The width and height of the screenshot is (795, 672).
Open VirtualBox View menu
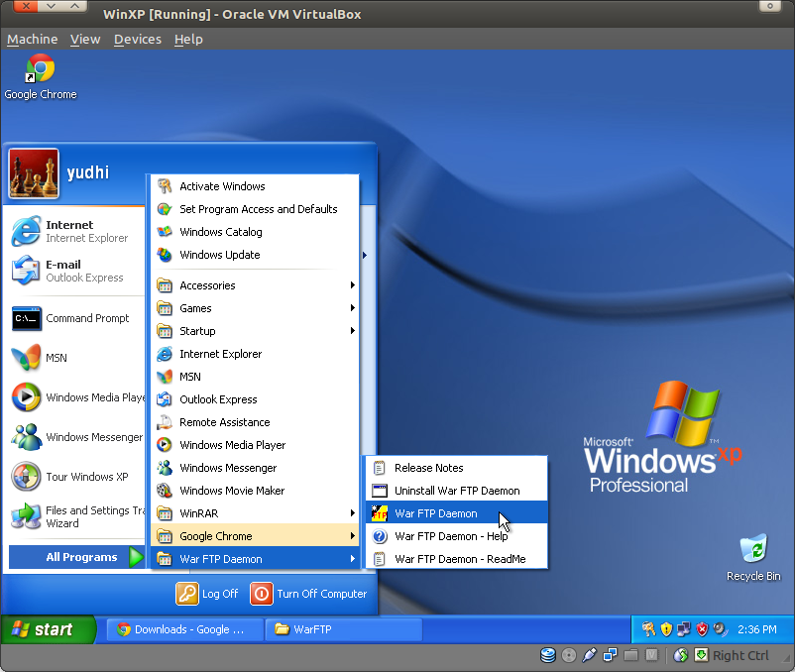coord(85,39)
